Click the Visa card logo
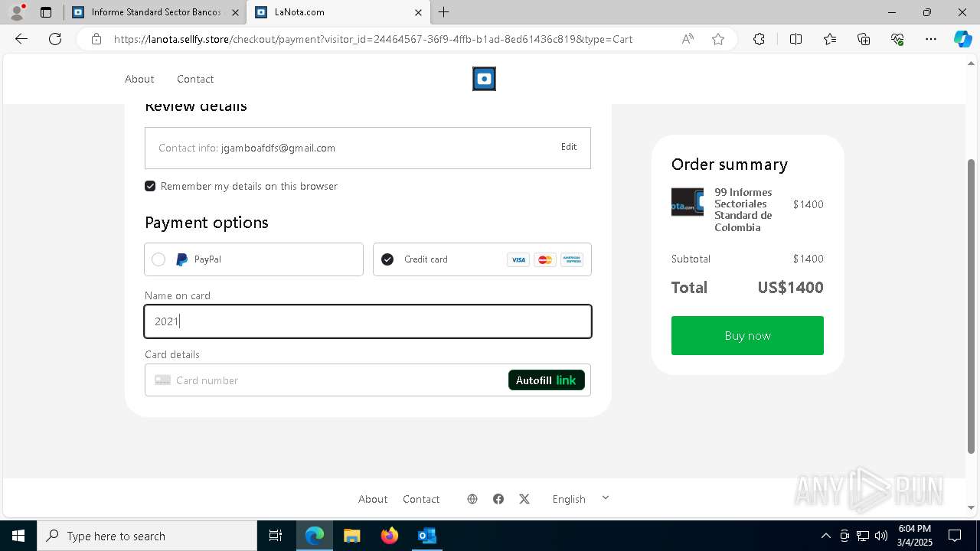The height and width of the screenshot is (551, 980). point(518,260)
